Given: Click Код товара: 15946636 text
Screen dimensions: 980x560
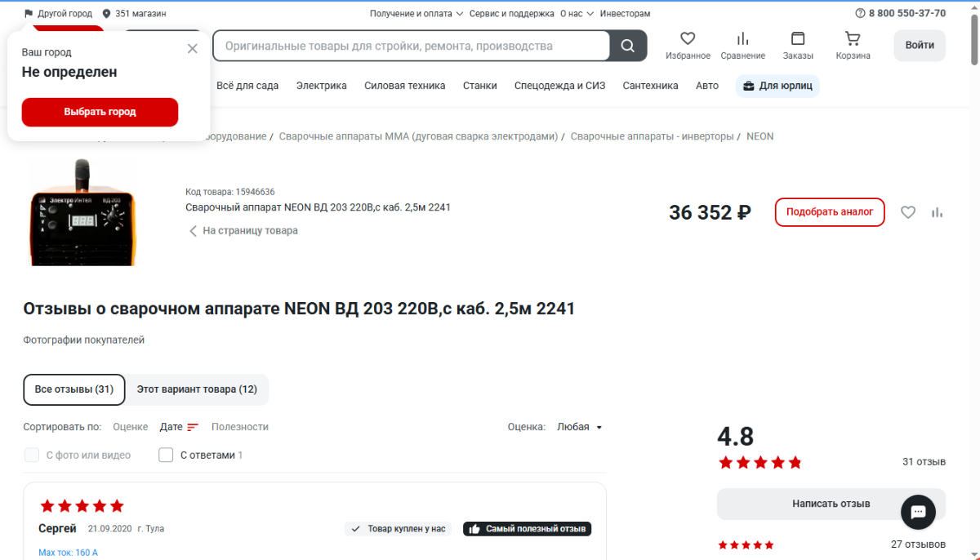Looking at the screenshot, I should 230,192.
